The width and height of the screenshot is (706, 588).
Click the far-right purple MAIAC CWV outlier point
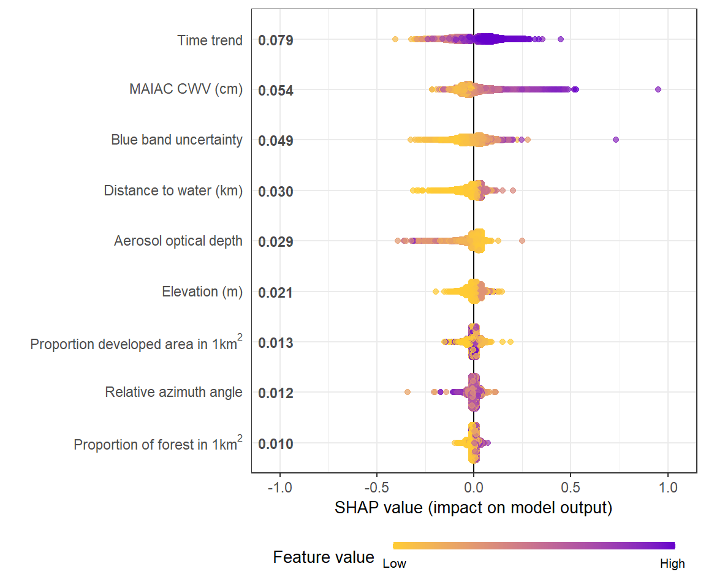(x=658, y=89)
